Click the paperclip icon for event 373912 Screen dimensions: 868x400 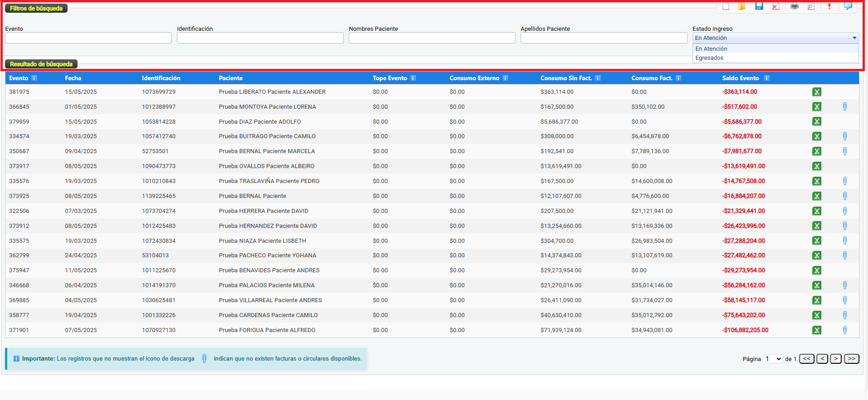[x=845, y=226]
